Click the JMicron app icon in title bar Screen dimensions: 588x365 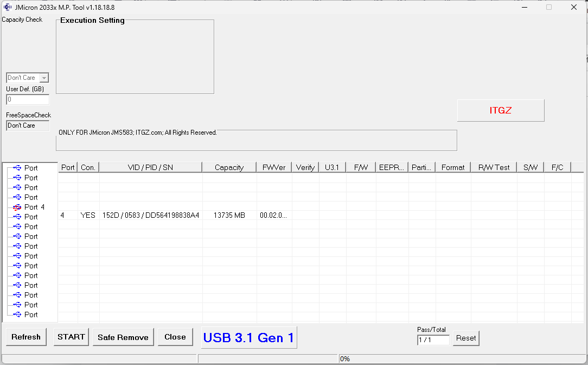click(x=8, y=7)
